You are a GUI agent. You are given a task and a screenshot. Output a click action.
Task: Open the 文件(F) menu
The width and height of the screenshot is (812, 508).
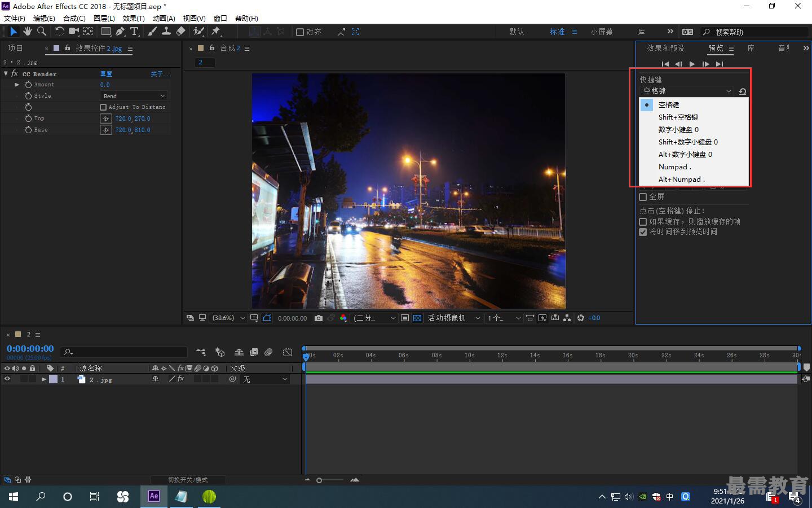tap(15, 19)
